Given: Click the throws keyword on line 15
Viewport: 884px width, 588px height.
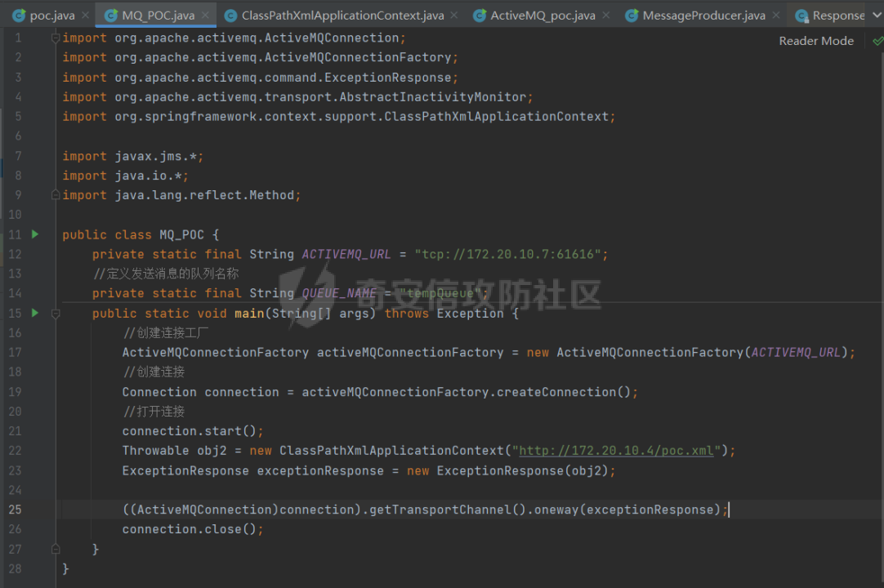Looking at the screenshot, I should pos(407,314).
